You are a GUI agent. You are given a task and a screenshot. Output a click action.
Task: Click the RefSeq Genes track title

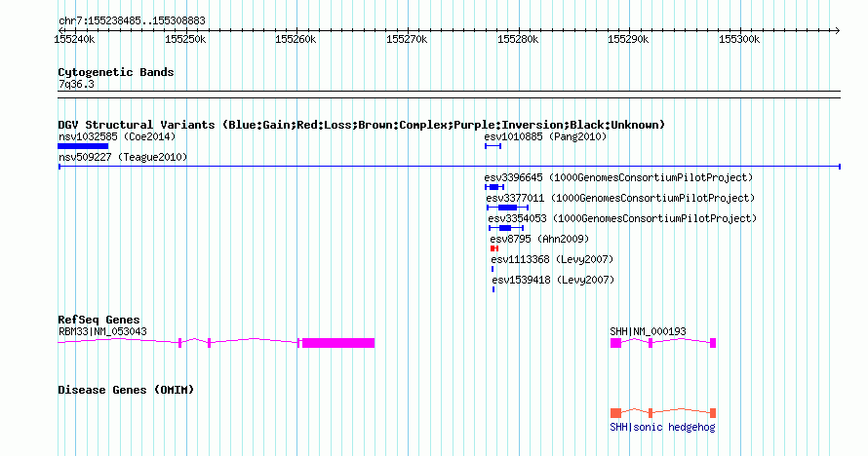99,320
